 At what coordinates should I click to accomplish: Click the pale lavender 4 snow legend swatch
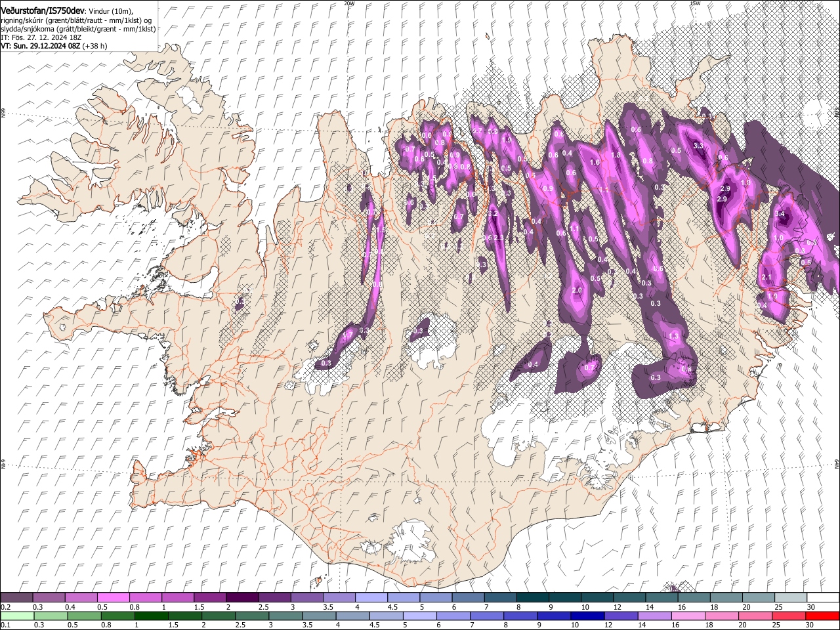[x=371, y=598]
